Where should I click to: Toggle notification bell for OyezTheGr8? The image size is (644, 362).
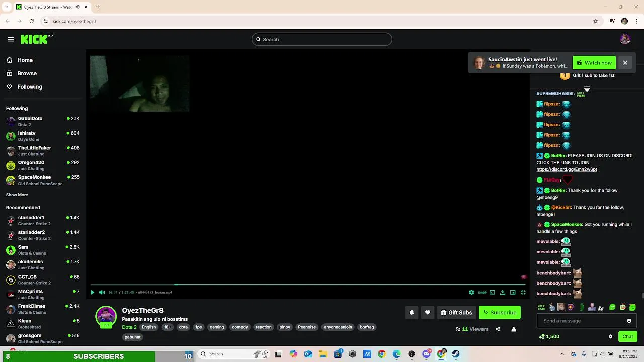(x=412, y=312)
